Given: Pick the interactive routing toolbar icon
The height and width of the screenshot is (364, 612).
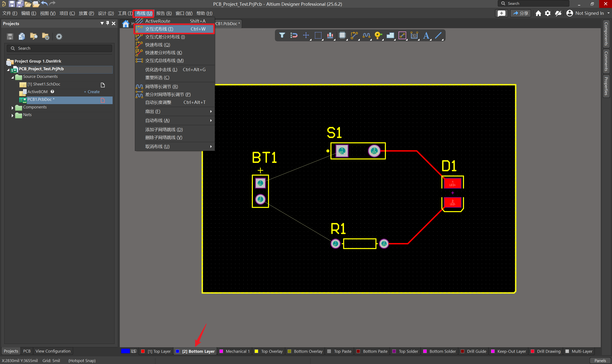Looking at the screenshot, I should (x=354, y=35).
